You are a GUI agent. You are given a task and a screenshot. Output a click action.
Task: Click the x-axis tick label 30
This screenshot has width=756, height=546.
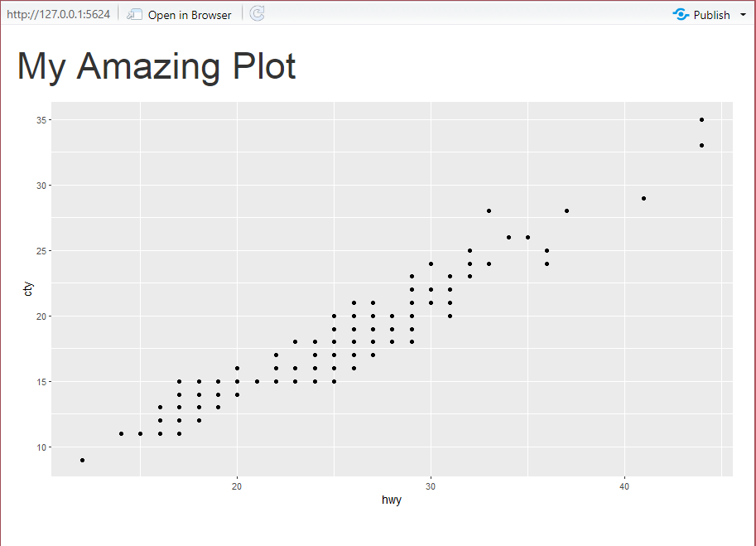431,486
